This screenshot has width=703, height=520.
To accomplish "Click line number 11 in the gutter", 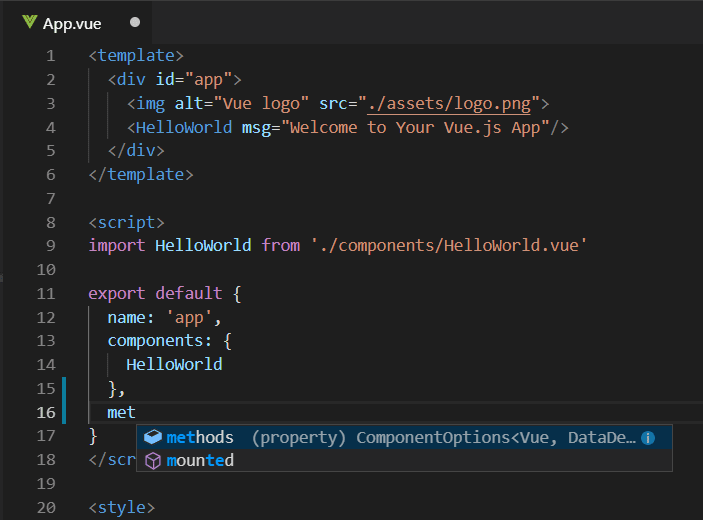I will point(46,294).
